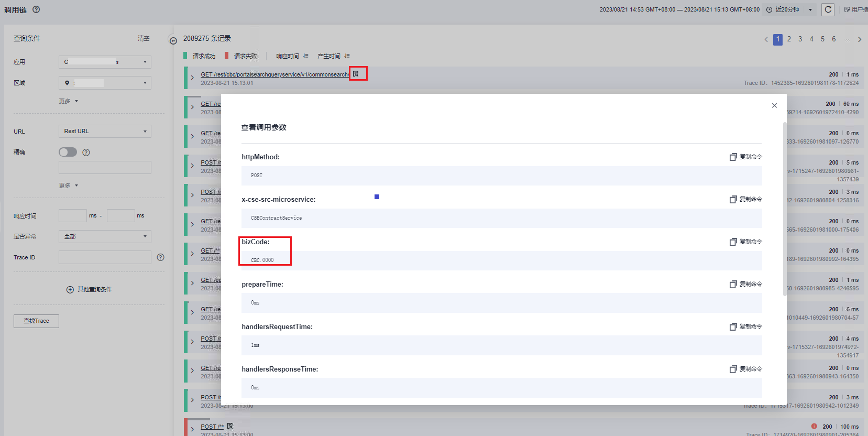
Task: Open the Rest URL type dropdown
Action: (105, 131)
